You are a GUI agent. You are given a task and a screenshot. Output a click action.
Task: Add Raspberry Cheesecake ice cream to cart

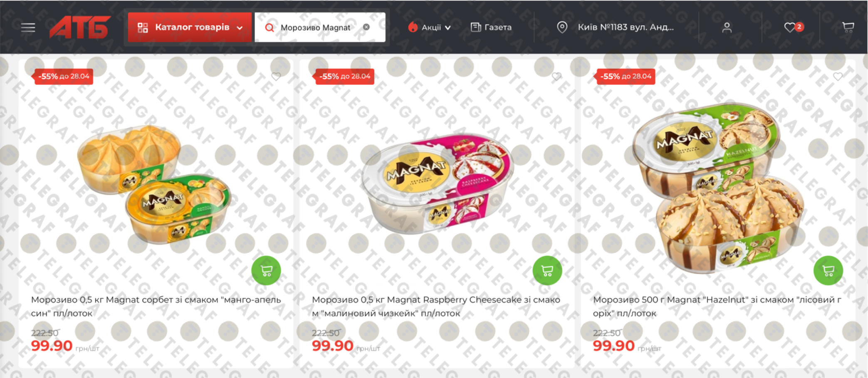pos(547,270)
